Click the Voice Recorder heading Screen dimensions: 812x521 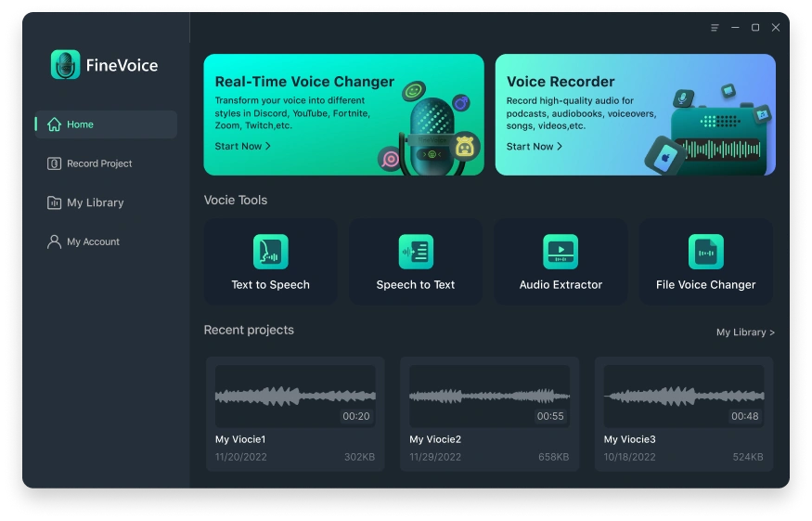[561, 82]
